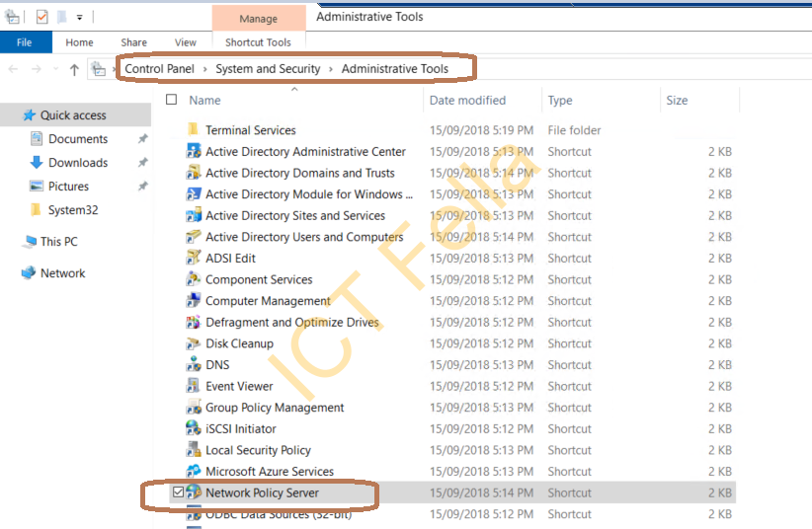Expand the chevron after Control Panel breadcrumb
Screen dimensions: 812x529
(205, 69)
